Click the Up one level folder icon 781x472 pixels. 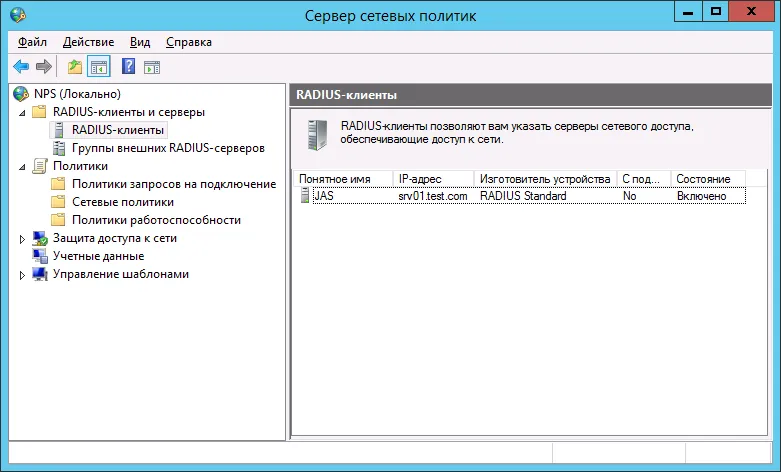(x=75, y=66)
